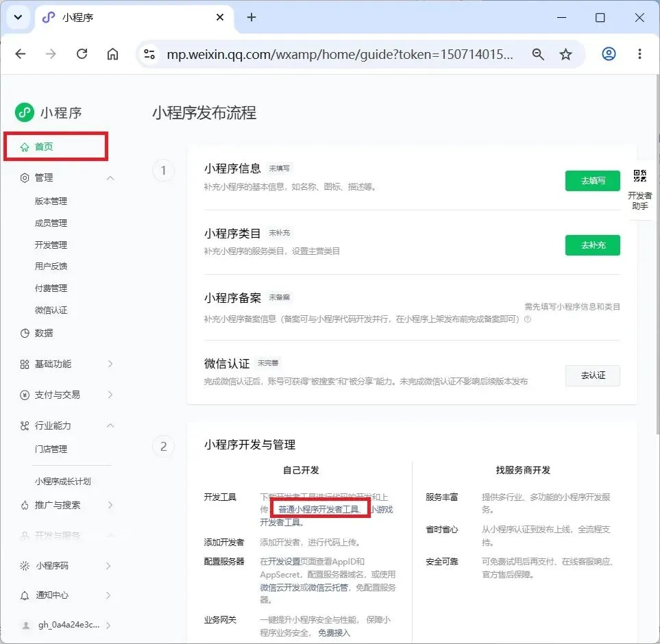Expand the 基础功能 section chevron
This screenshot has width=660, height=644.
(110, 364)
